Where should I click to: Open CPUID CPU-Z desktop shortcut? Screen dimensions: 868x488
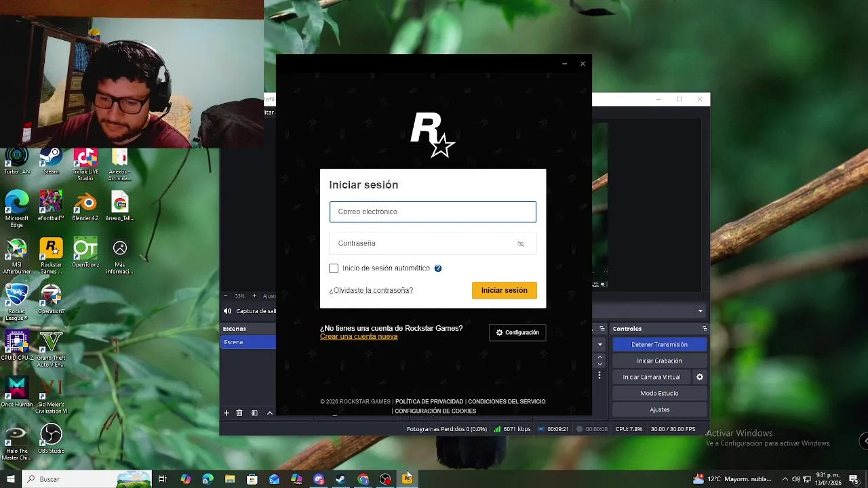[17, 346]
